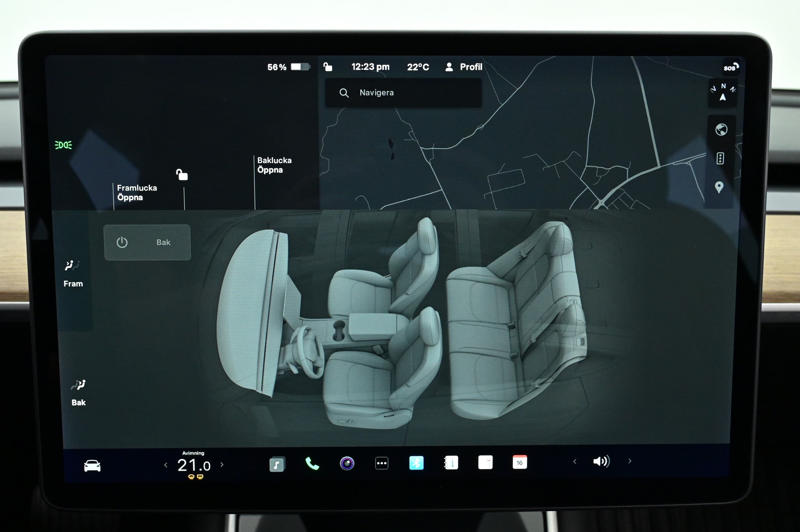800x532 pixels.
Task: Tap the rear bench seat in cabin view
Action: tap(516, 321)
